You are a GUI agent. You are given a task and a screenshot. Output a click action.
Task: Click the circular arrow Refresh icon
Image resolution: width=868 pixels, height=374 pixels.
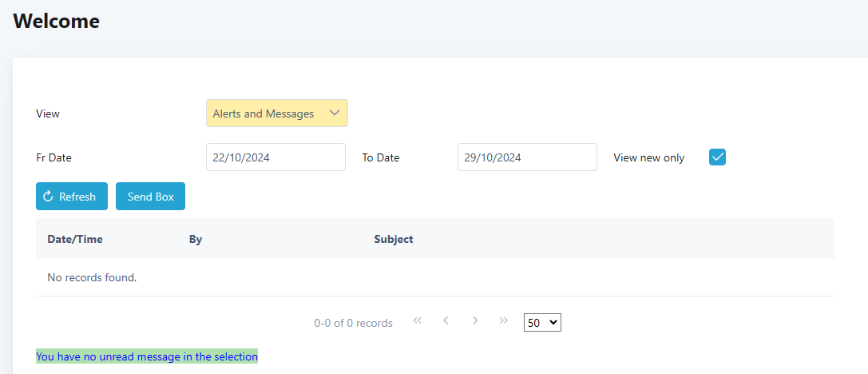pos(48,197)
